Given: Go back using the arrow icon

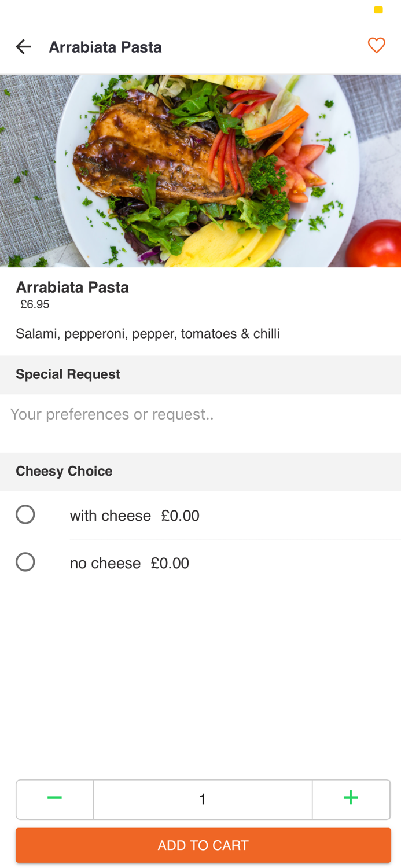Looking at the screenshot, I should [23, 46].
